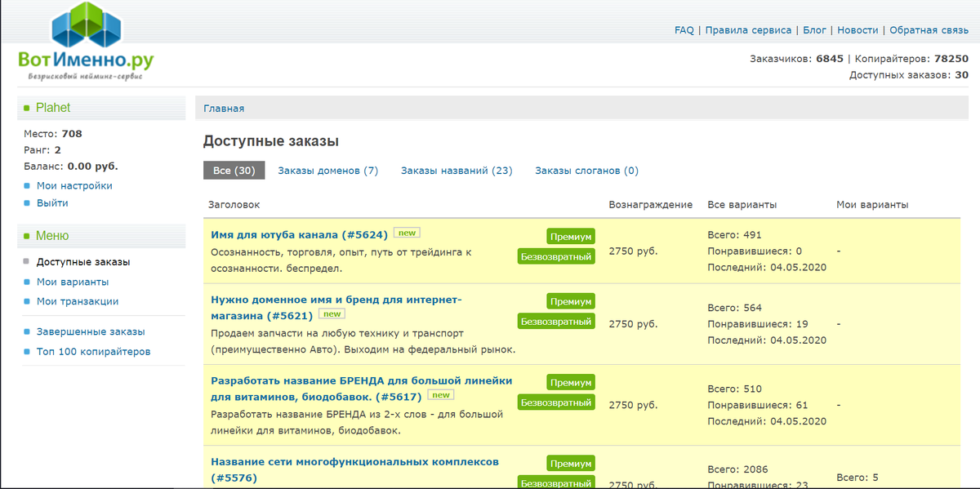Click Премиум badge on order #5576
Image resolution: width=980 pixels, height=489 pixels.
click(571, 464)
